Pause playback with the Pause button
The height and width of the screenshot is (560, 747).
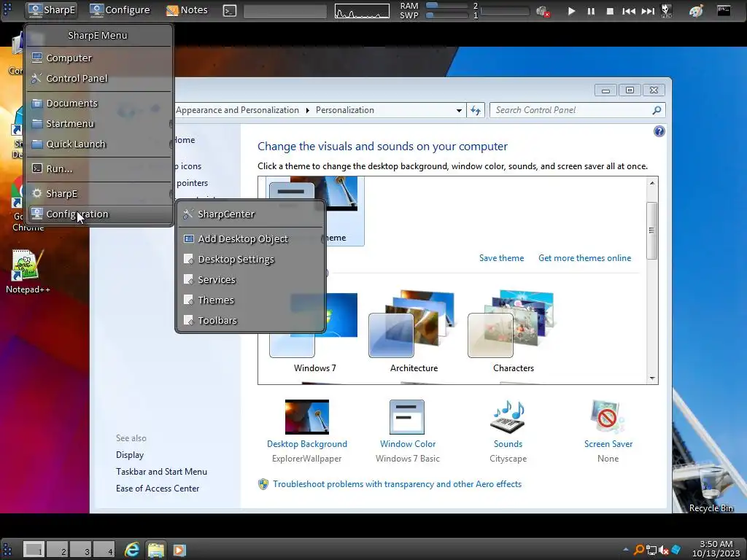[591, 11]
